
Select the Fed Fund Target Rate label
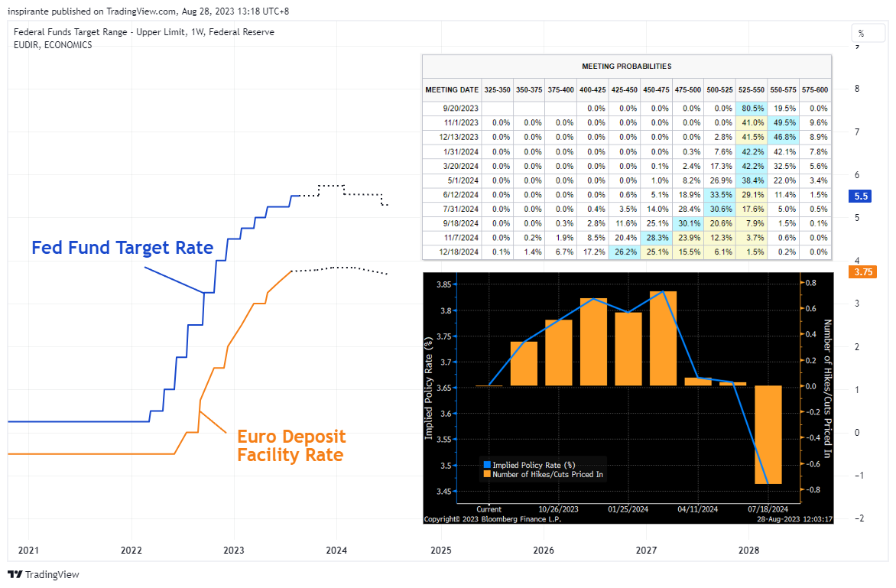tap(122, 248)
